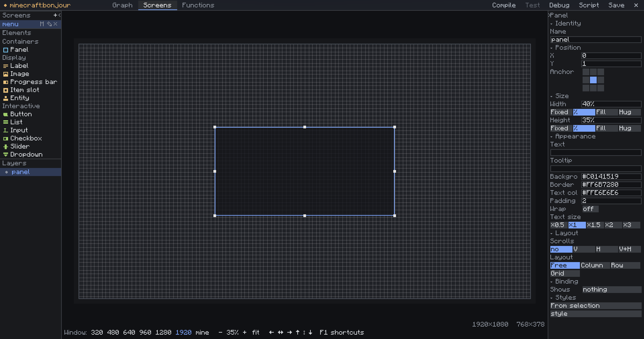Switch to the Graph tab
This screenshot has width=644, height=339.
coord(122,5)
